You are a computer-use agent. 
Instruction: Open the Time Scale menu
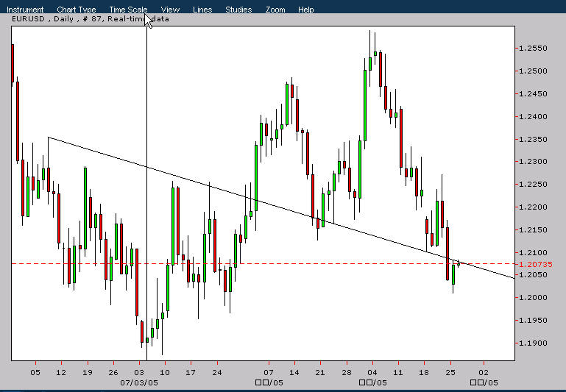pyautogui.click(x=128, y=10)
